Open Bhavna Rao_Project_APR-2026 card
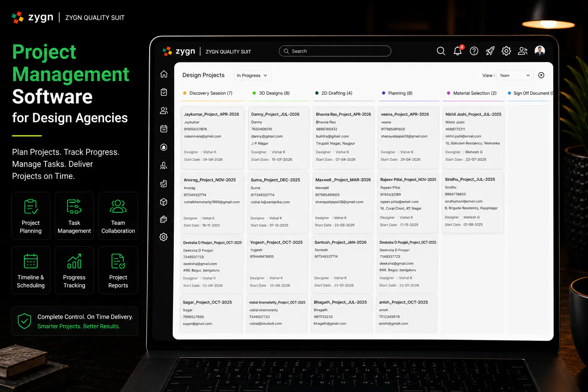 coord(343,138)
